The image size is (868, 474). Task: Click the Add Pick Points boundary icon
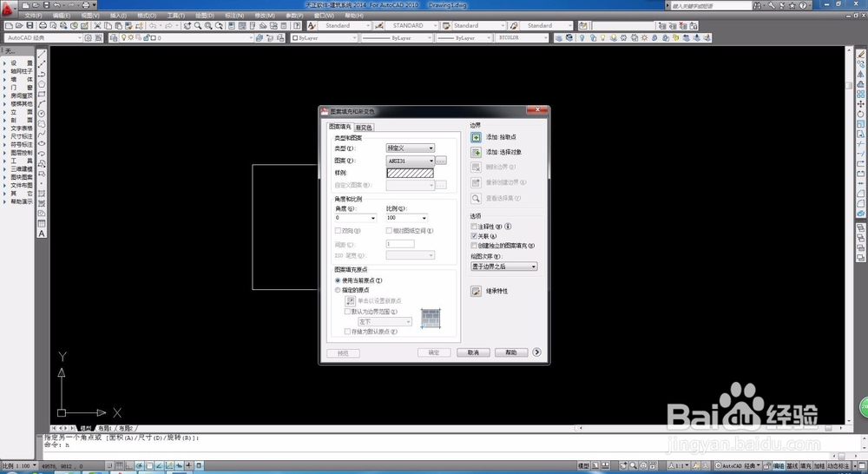476,137
